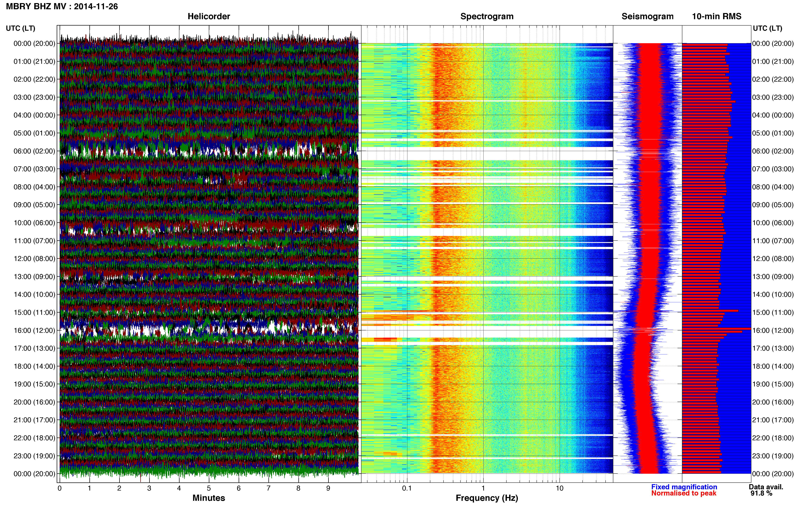Click the RMS spike bar just before 15:00
The width and height of the screenshot is (812, 508).
point(710,311)
